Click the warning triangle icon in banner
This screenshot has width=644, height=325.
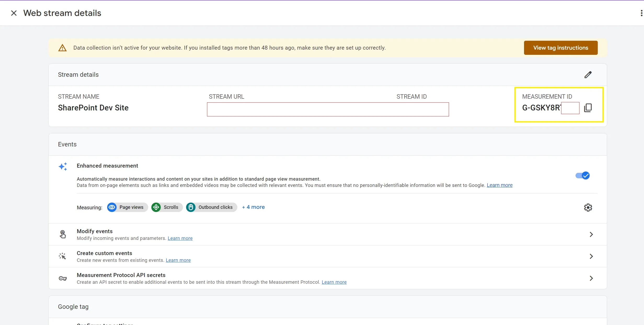[x=62, y=48]
